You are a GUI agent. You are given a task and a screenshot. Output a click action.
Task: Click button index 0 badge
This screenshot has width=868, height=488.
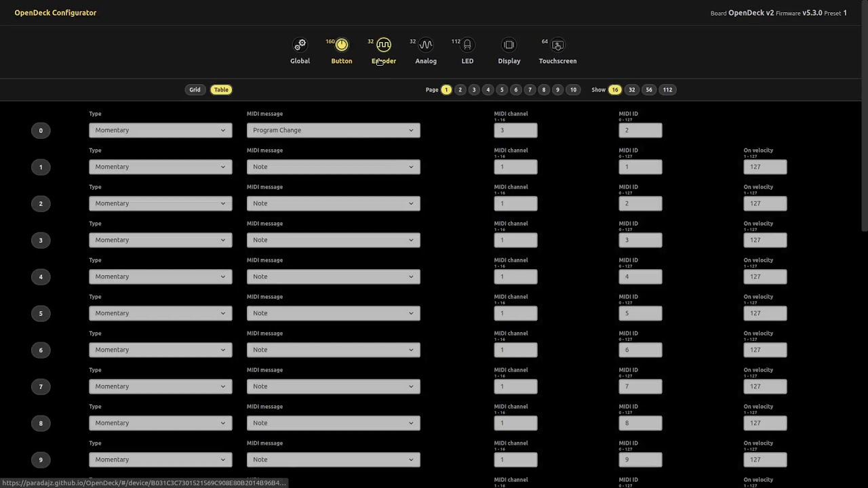pos(41,131)
